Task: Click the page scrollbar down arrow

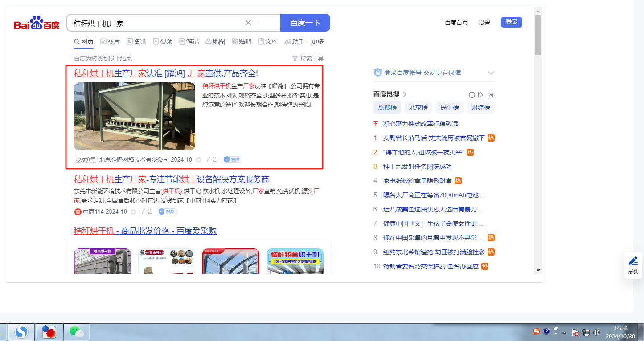Action: point(538,270)
